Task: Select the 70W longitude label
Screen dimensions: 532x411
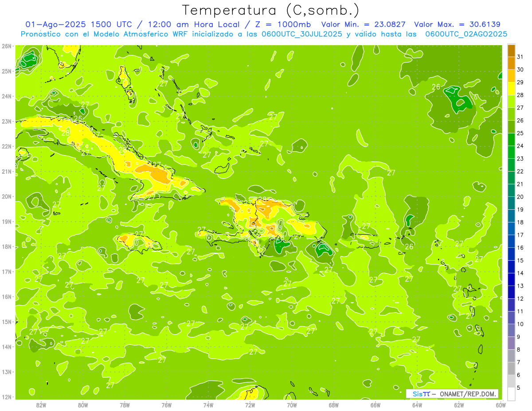Action: 292,405
